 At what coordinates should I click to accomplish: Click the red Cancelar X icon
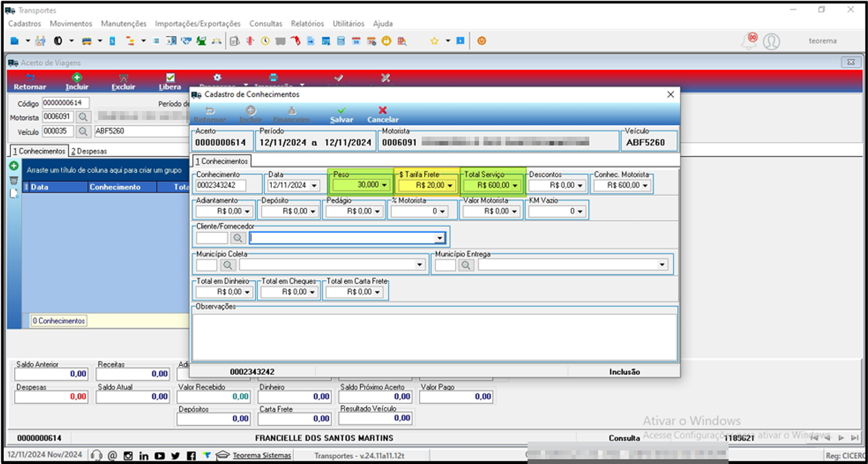(x=382, y=111)
